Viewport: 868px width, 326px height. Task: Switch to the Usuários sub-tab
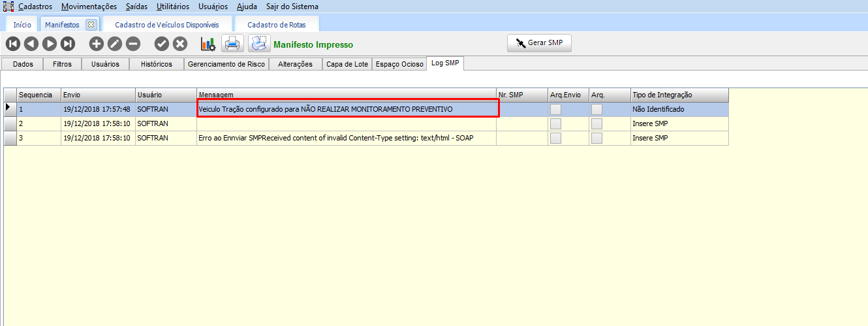pyautogui.click(x=105, y=64)
